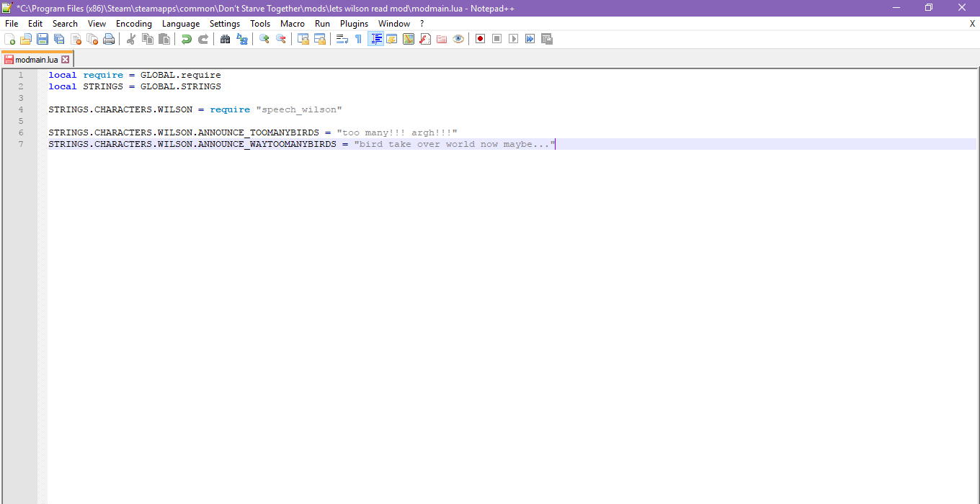
Task: Toggle the indent guide button
Action: (375, 39)
